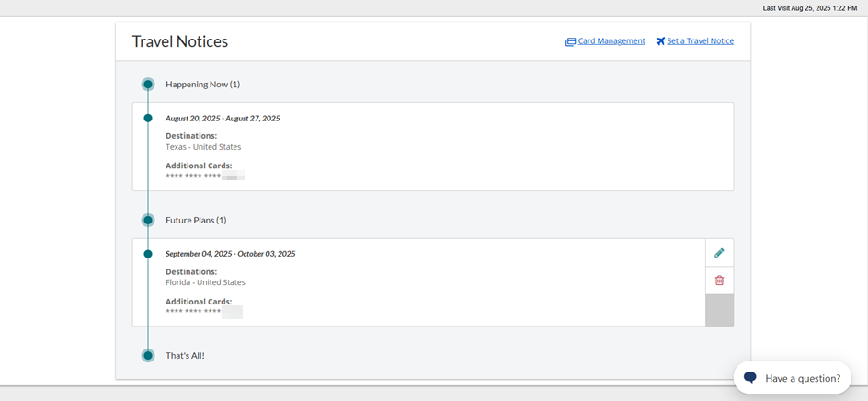Select the Florida - United States destination
Screen dimensions: 868x401
[x=205, y=282]
